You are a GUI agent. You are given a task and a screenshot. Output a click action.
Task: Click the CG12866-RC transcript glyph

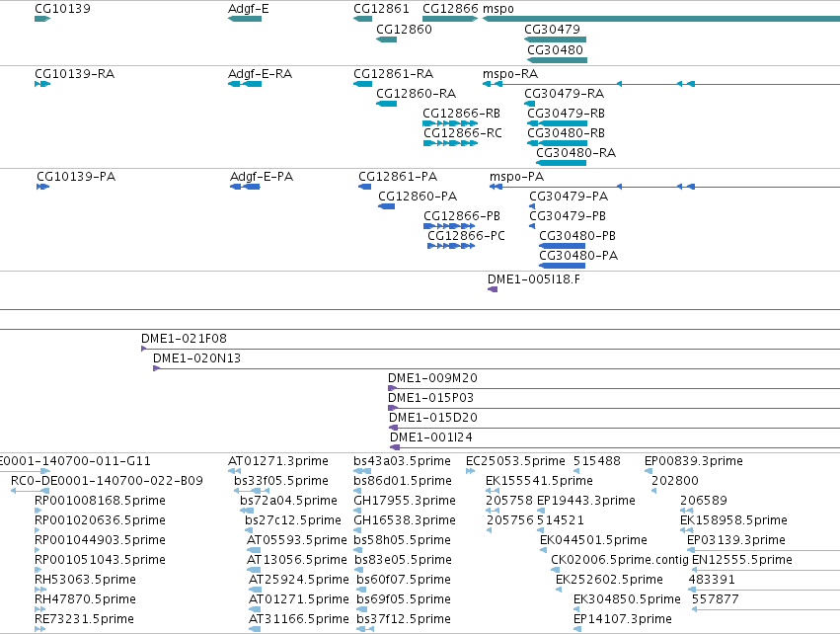point(450,143)
